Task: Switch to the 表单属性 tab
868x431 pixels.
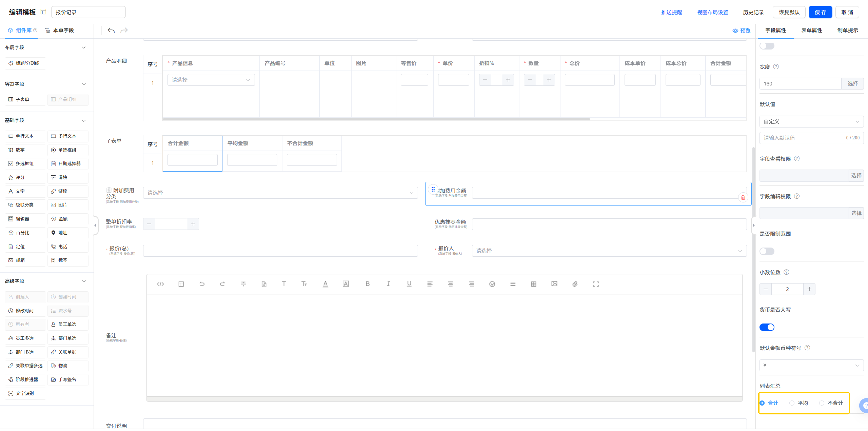Action: pyautogui.click(x=812, y=31)
